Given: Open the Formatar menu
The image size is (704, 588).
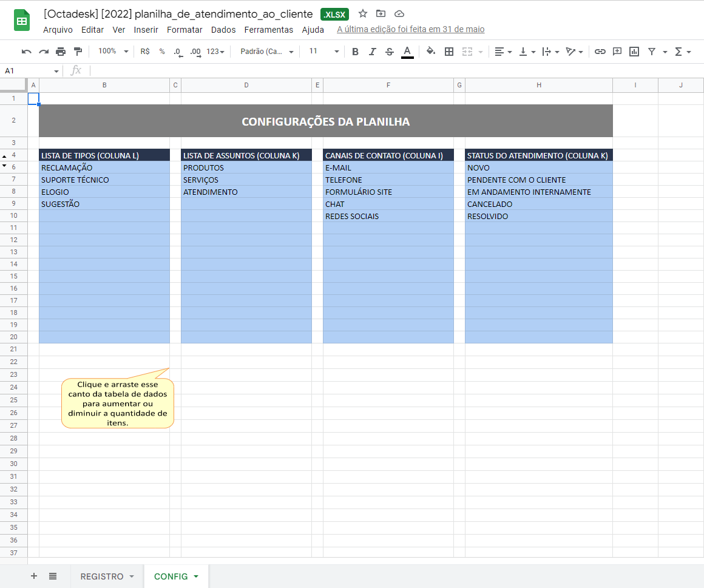Looking at the screenshot, I should pyautogui.click(x=184, y=29).
